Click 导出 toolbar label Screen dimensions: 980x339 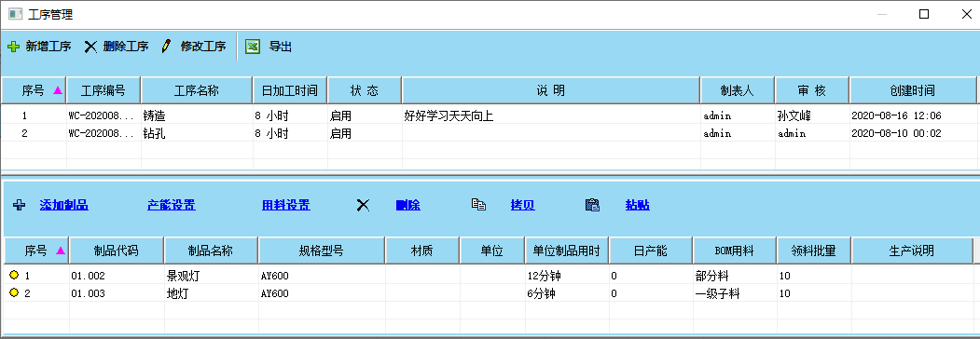[x=281, y=47]
